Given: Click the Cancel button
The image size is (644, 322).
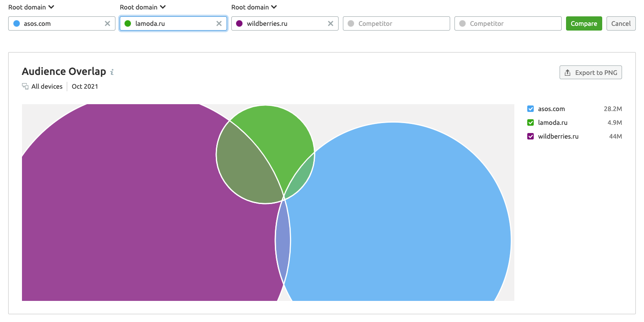Looking at the screenshot, I should 621,24.
